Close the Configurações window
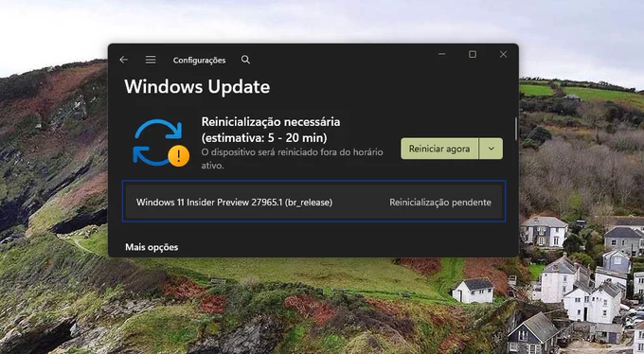 coord(503,54)
